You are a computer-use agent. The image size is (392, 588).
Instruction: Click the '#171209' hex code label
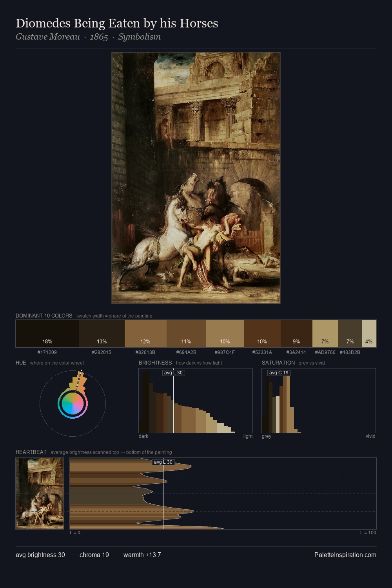click(47, 352)
